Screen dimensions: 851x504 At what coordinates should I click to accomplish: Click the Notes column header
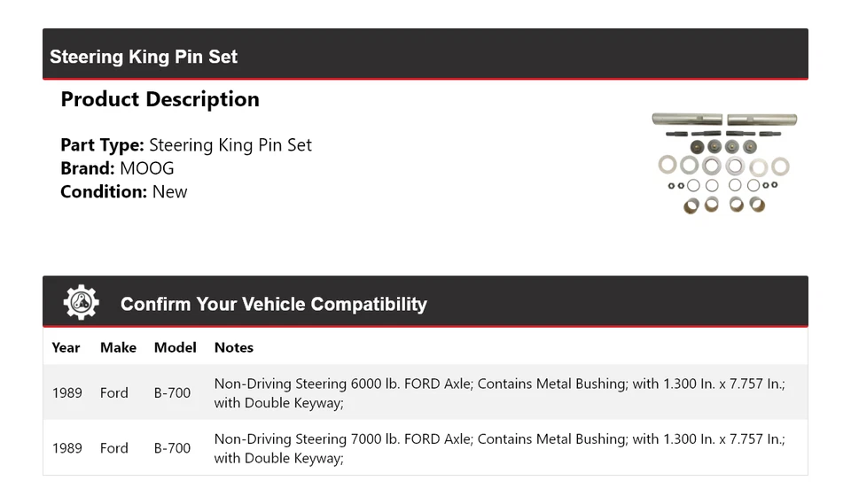(234, 347)
